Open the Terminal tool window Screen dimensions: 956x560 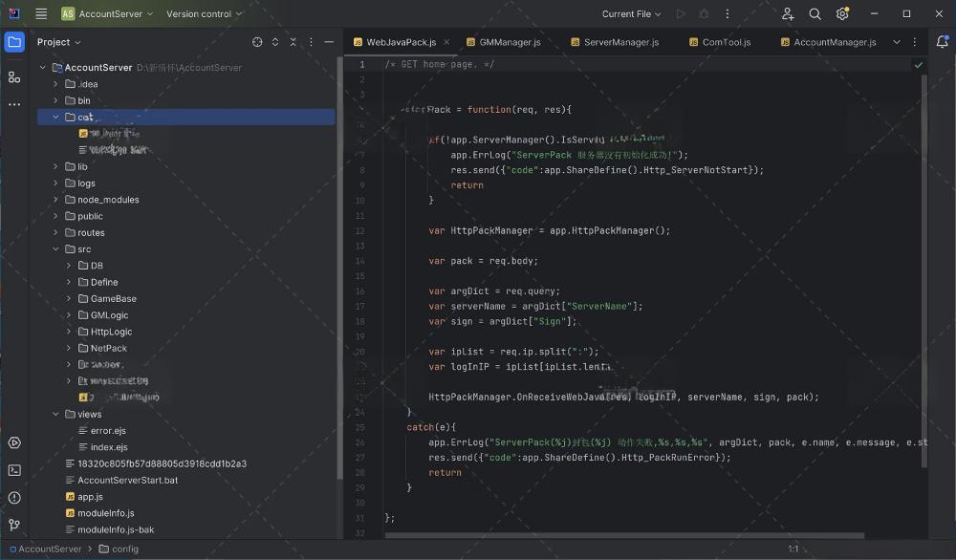pos(14,470)
